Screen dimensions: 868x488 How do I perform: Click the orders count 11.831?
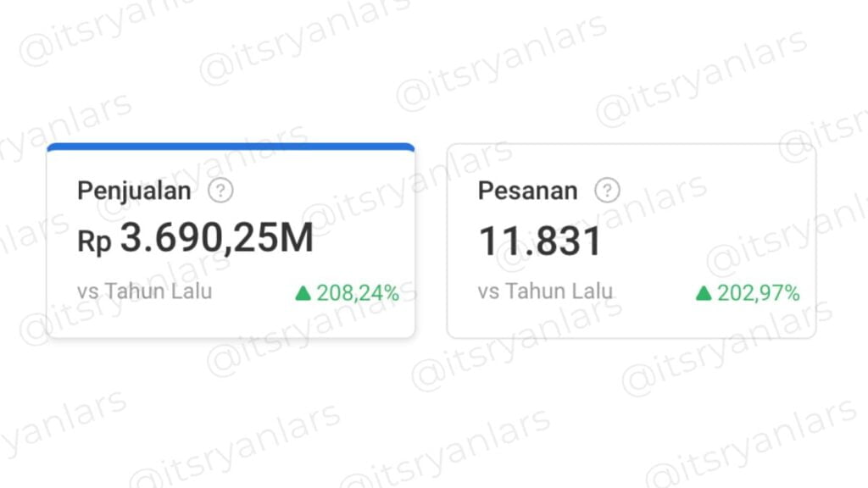540,241
